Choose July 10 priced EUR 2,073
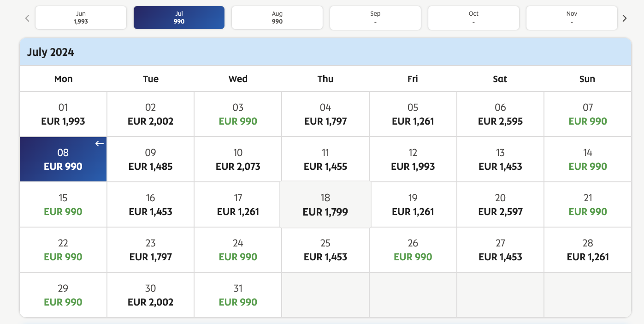Screen dimensions: 644x324 tap(238, 160)
